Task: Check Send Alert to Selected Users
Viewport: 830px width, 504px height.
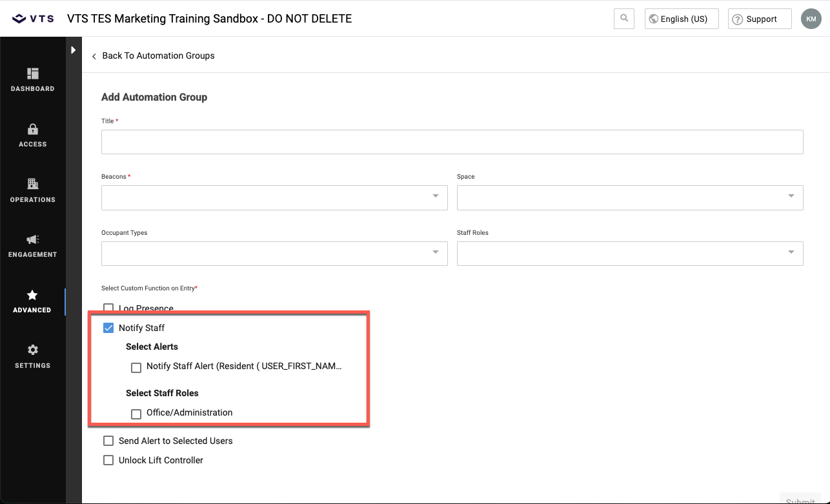Action: coord(108,441)
